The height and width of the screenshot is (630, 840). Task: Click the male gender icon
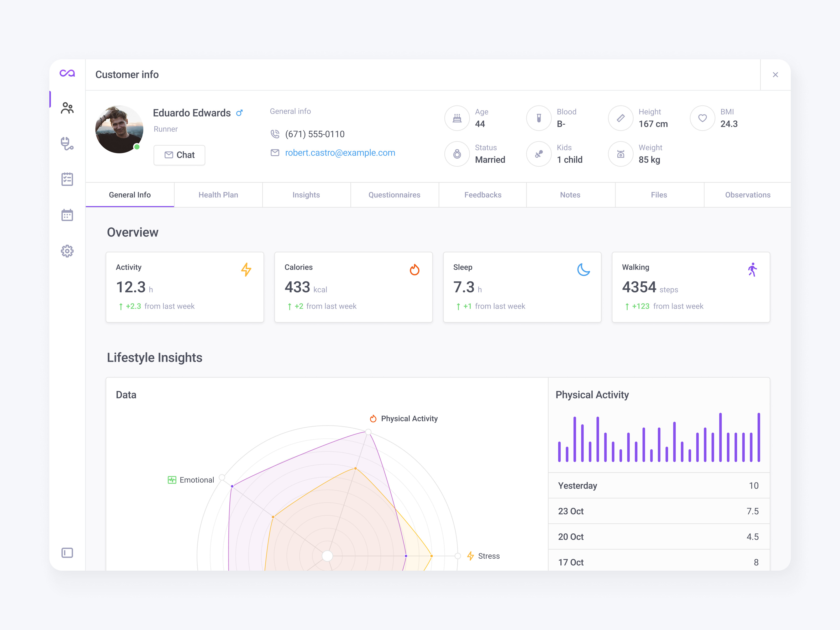[239, 113]
